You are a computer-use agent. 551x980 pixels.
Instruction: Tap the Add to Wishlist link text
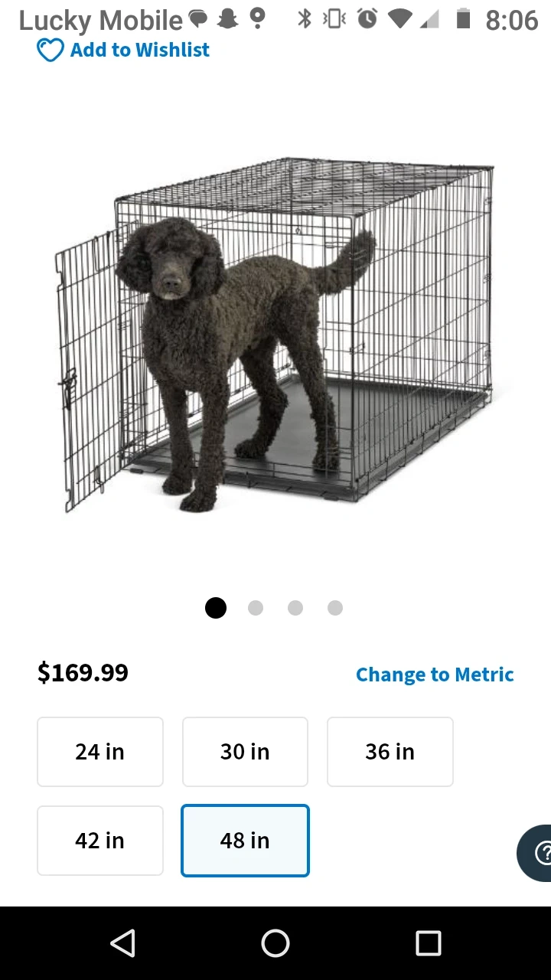tap(139, 51)
